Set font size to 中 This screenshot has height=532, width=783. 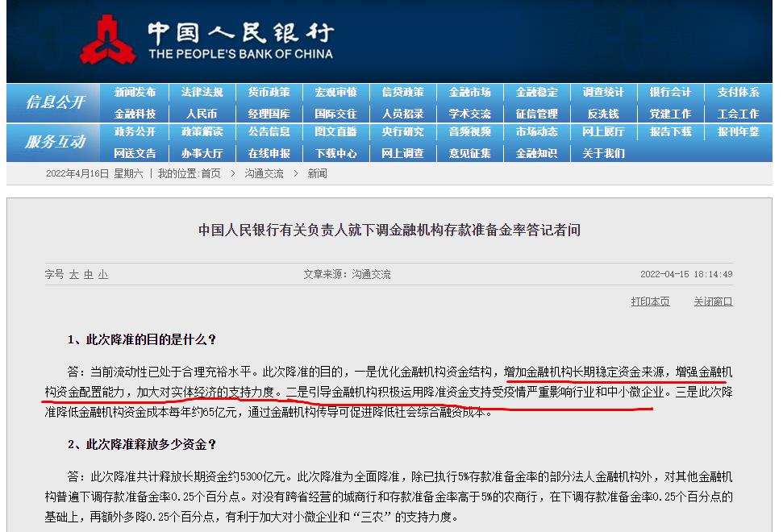point(89,275)
